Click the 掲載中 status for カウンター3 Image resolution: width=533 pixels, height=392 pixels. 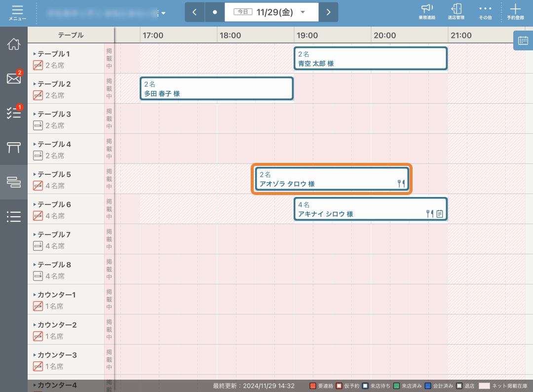tap(109, 359)
